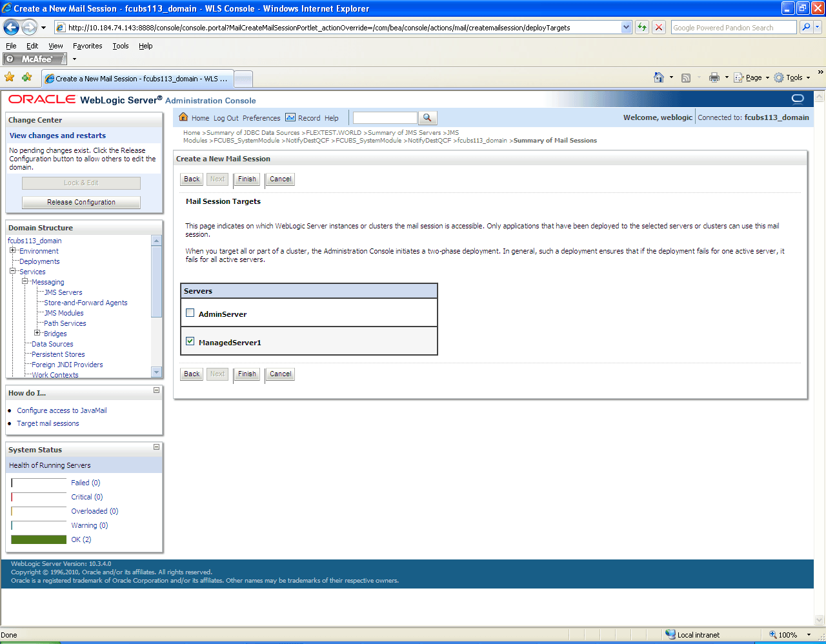The height and width of the screenshot is (644, 826).
Task: Click the empty new tab button
Action: pyautogui.click(x=243, y=79)
